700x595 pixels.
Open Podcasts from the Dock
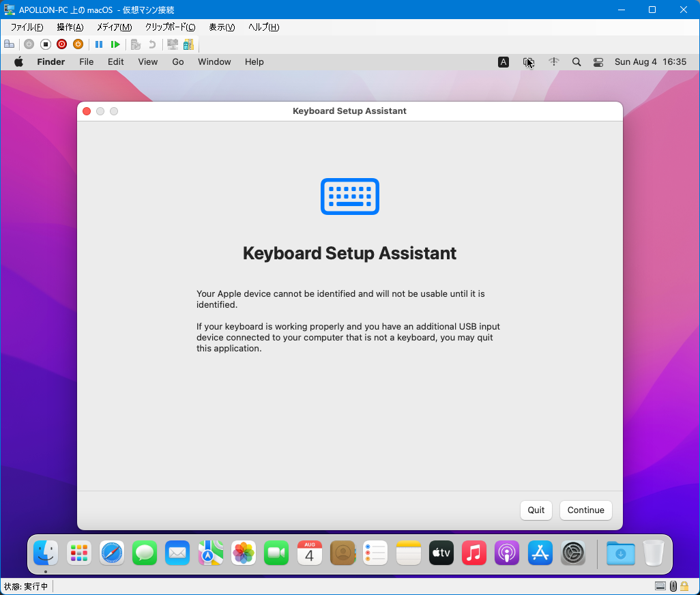pyautogui.click(x=507, y=553)
